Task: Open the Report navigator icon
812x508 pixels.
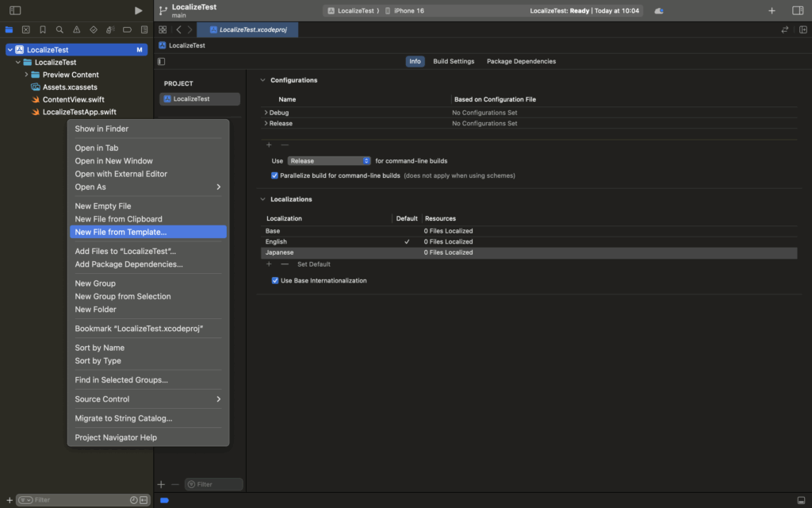Action: [x=144, y=29]
